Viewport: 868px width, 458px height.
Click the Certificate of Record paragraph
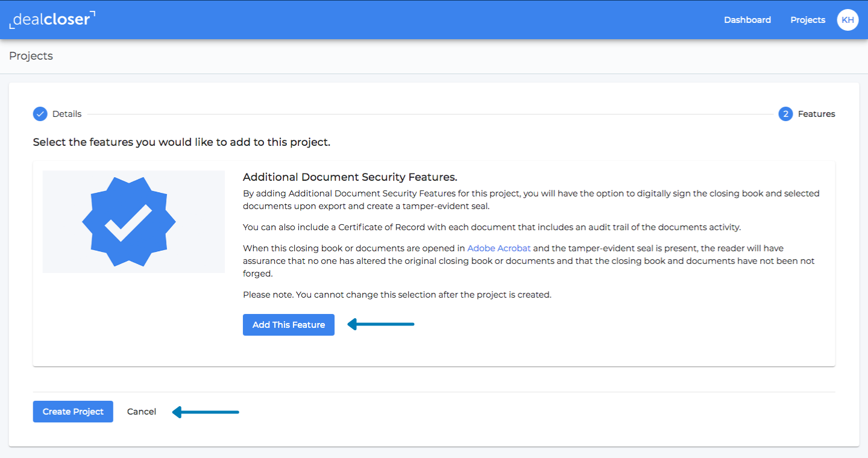[492, 228]
